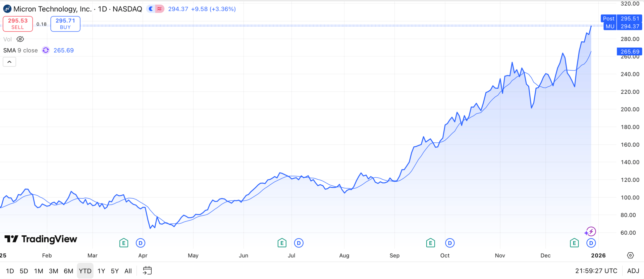
Task: Click the SMA 9 close indicator label
Action: (x=20, y=50)
